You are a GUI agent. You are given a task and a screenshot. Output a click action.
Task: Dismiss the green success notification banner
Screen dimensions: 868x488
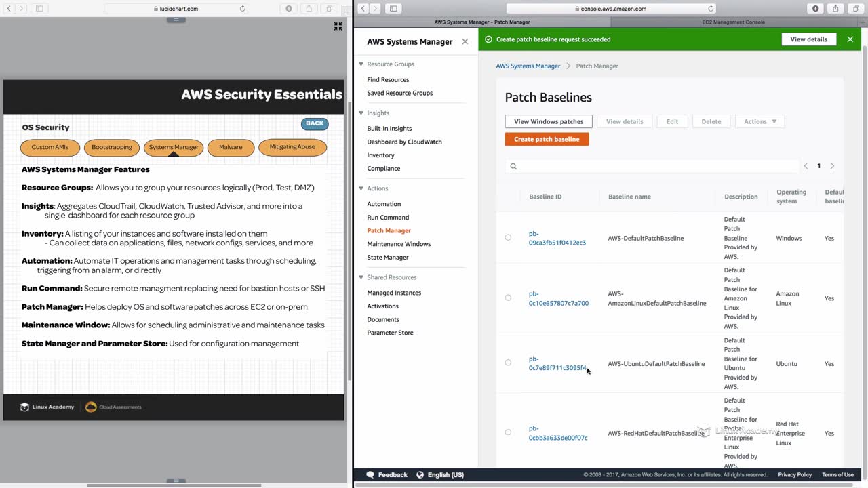(850, 39)
